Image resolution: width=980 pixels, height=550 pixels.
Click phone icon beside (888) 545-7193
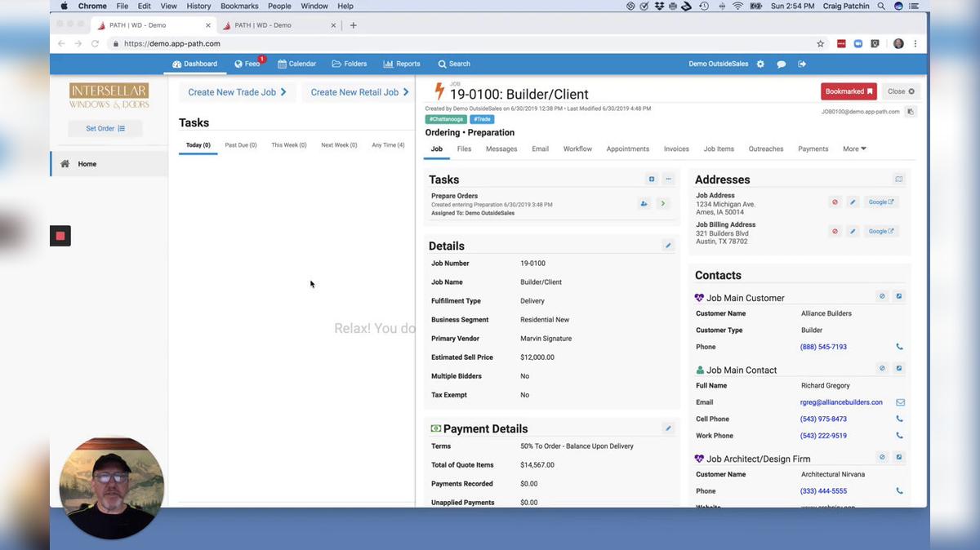900,347
